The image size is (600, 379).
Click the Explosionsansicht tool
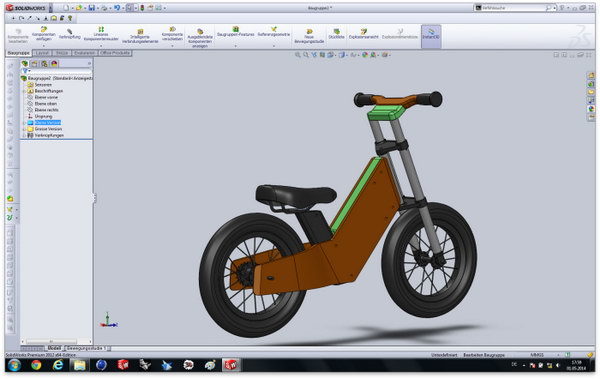[364, 34]
